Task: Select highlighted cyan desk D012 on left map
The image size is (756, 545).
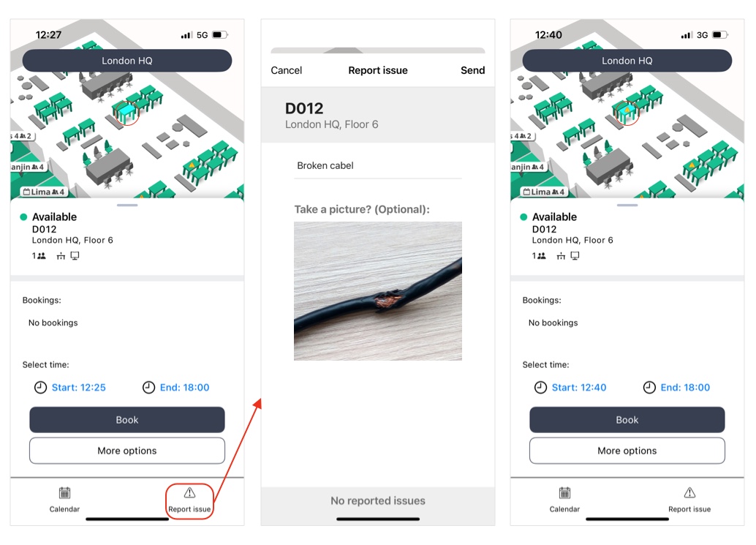Action: (126, 112)
